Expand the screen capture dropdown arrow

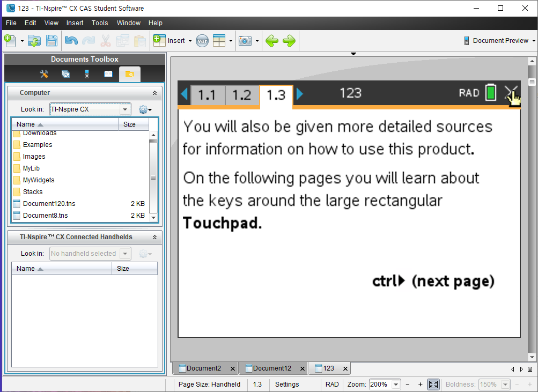click(257, 41)
